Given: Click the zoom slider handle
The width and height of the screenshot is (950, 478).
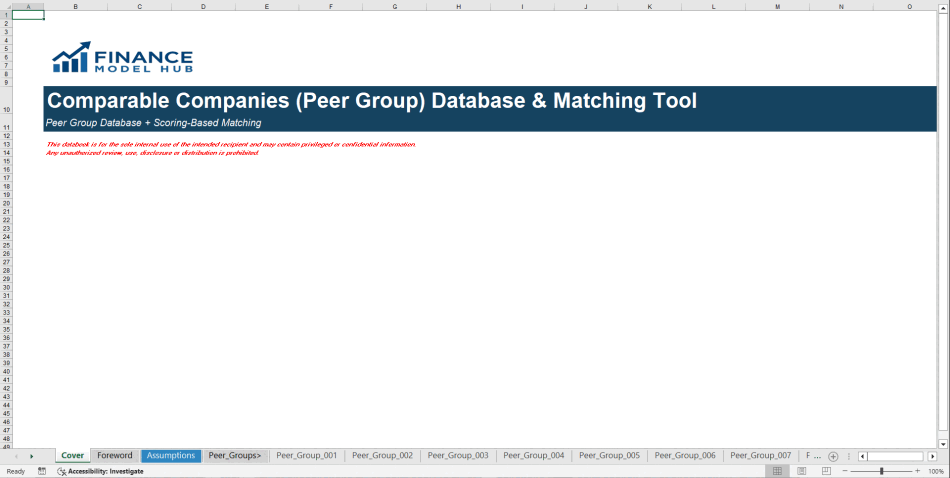Looking at the screenshot, I should [x=881, y=471].
